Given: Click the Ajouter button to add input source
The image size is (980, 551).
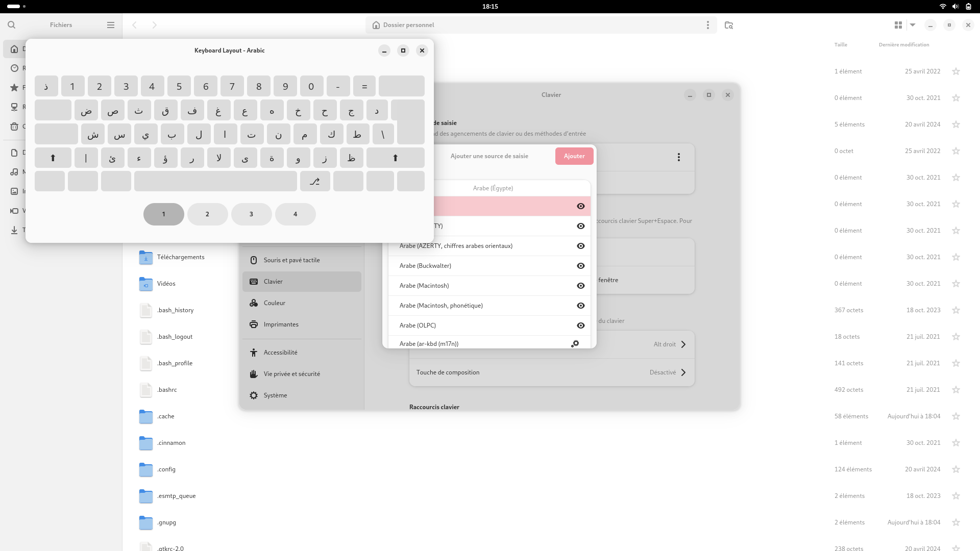Looking at the screenshot, I should coord(574,156).
